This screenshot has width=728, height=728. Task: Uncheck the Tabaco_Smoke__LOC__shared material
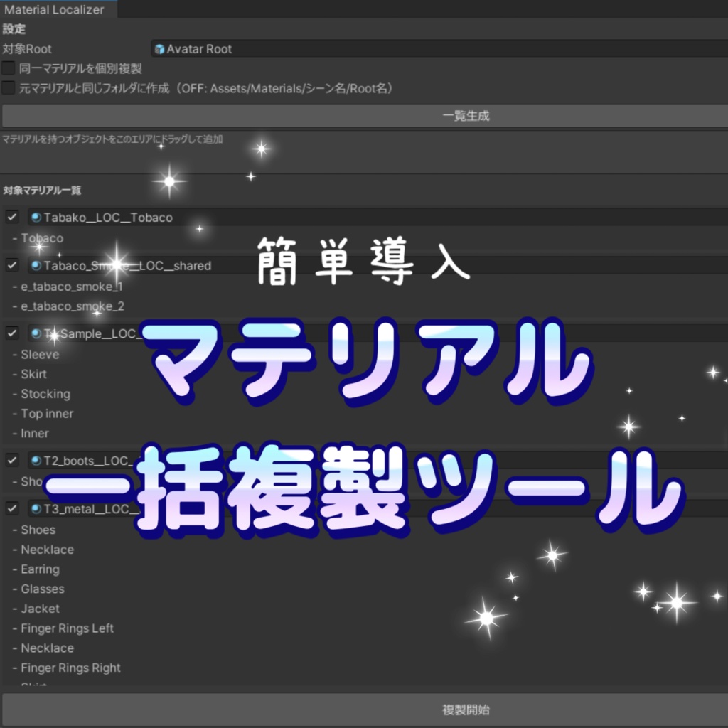click(11, 266)
